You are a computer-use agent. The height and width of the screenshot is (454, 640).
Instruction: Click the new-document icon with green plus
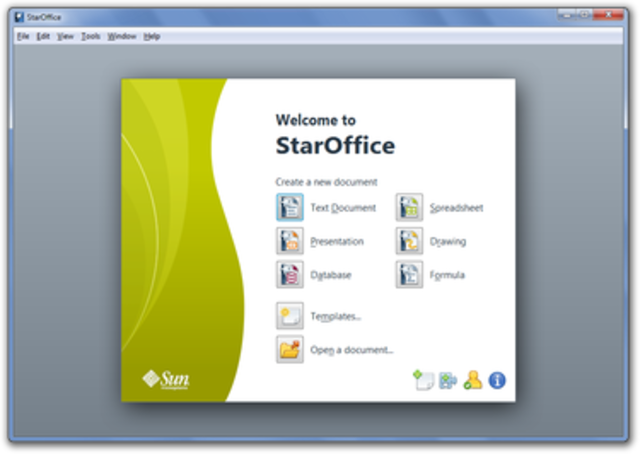[424, 380]
